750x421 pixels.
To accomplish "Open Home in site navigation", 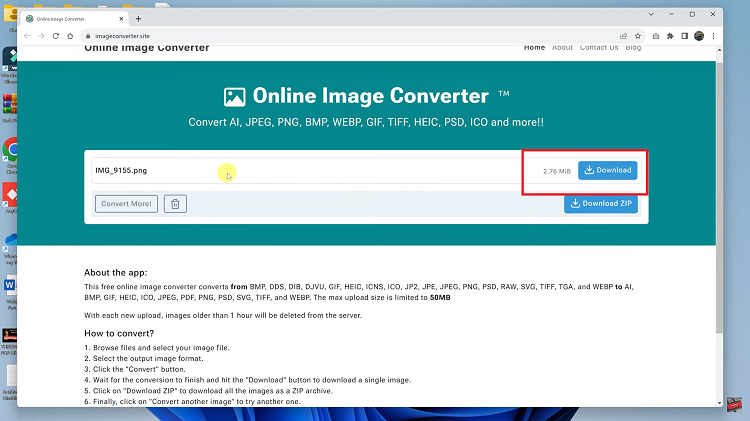I will [x=534, y=48].
